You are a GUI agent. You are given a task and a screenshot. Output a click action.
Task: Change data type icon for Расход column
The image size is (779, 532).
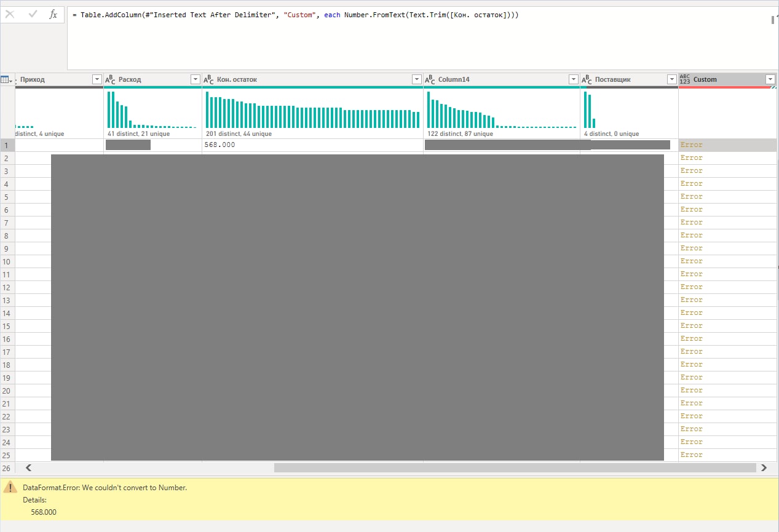tap(110, 79)
